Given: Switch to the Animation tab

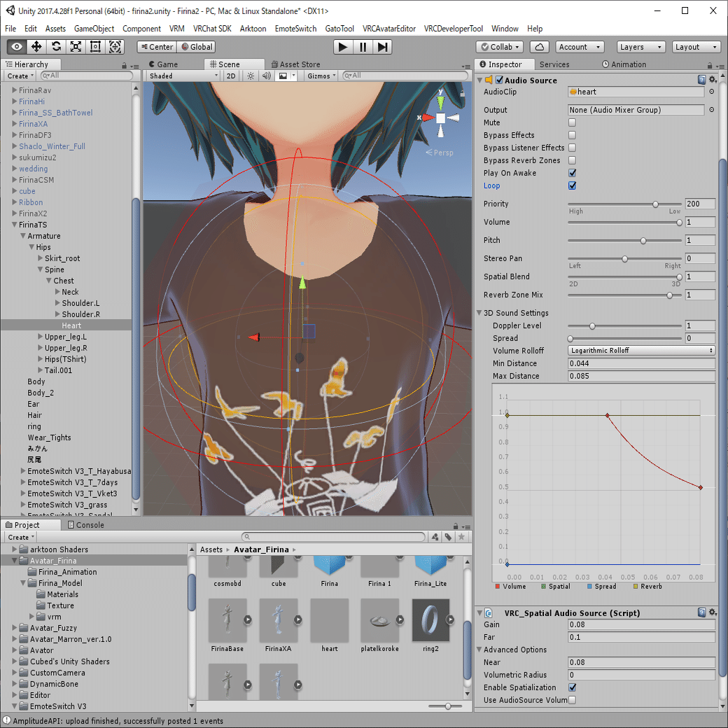Looking at the screenshot, I should [x=624, y=64].
